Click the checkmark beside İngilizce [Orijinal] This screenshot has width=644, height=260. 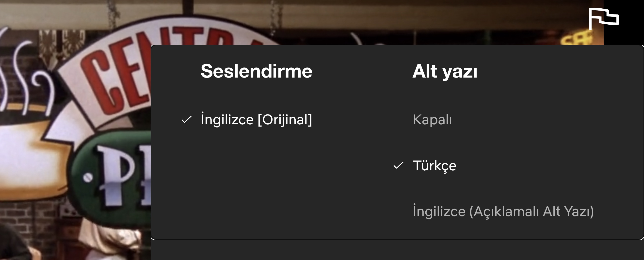(187, 119)
